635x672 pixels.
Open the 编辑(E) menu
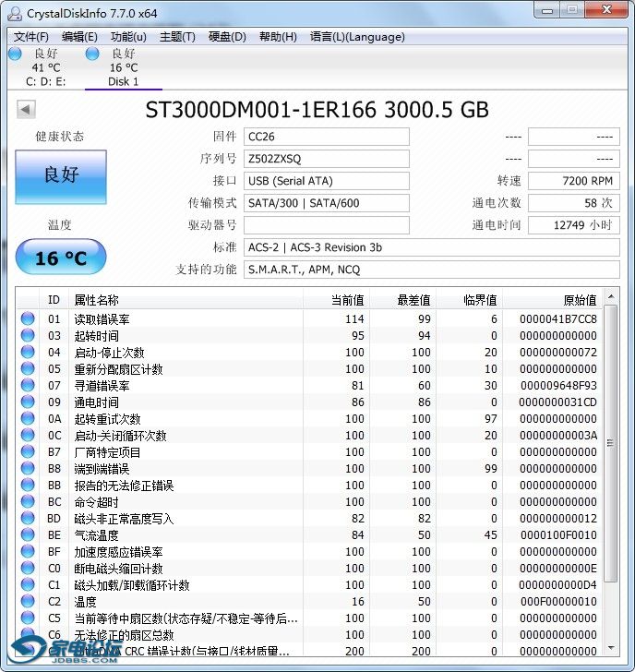point(79,37)
